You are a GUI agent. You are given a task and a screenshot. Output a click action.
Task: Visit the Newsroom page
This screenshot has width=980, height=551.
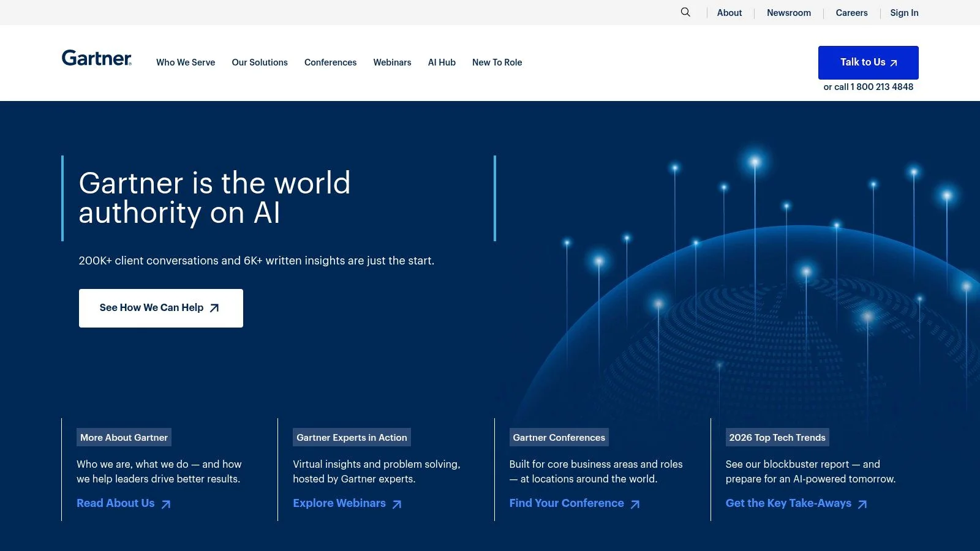click(789, 13)
